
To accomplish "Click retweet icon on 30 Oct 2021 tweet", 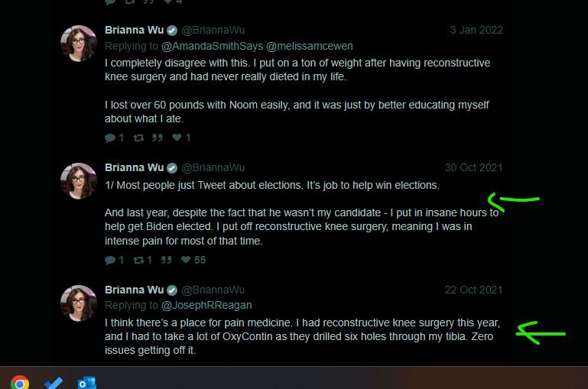I will click(138, 260).
